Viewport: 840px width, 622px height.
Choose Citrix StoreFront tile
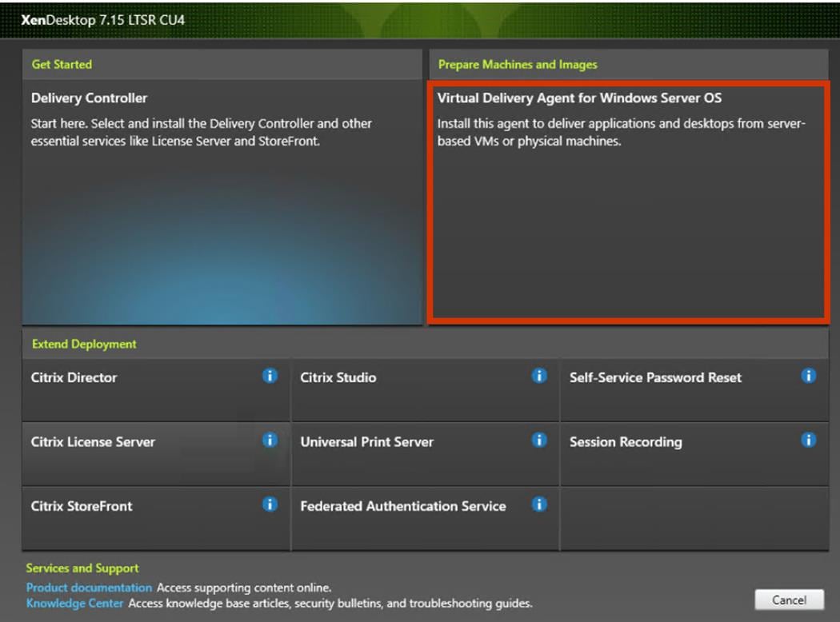point(156,519)
